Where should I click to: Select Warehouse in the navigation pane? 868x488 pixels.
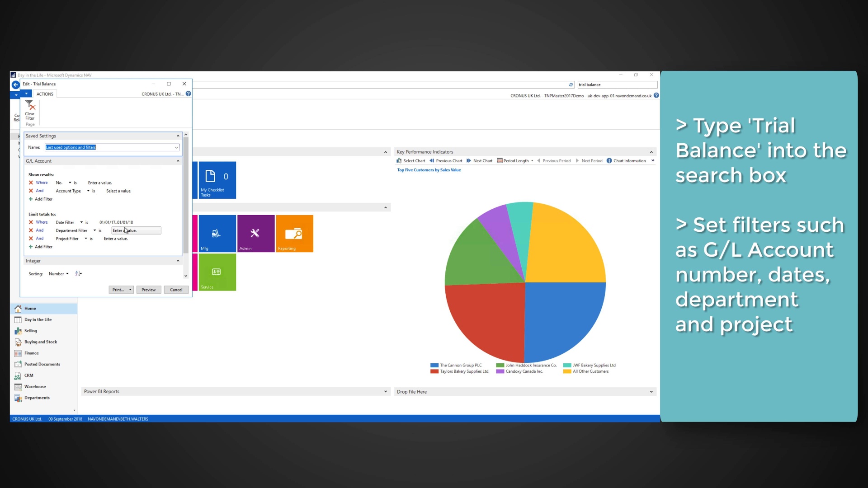click(x=36, y=386)
